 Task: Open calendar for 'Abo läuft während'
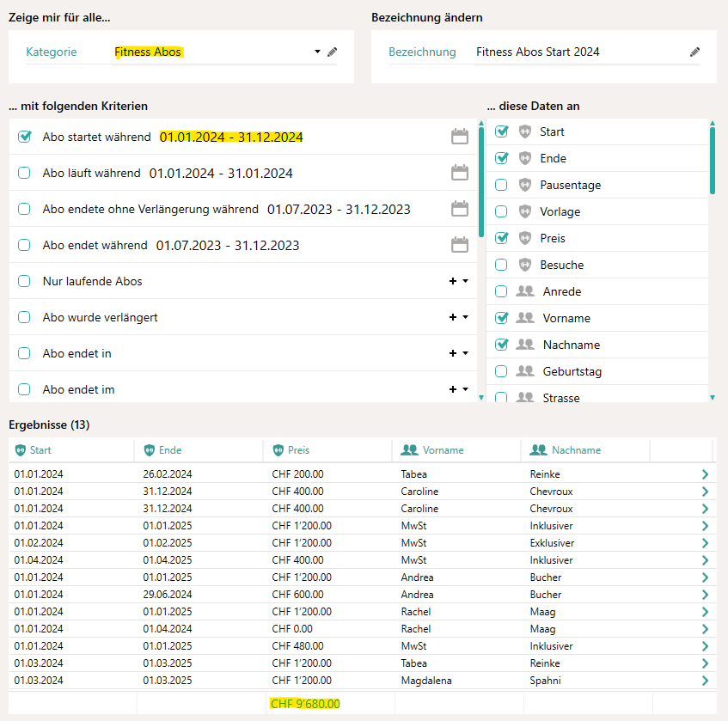(460, 173)
